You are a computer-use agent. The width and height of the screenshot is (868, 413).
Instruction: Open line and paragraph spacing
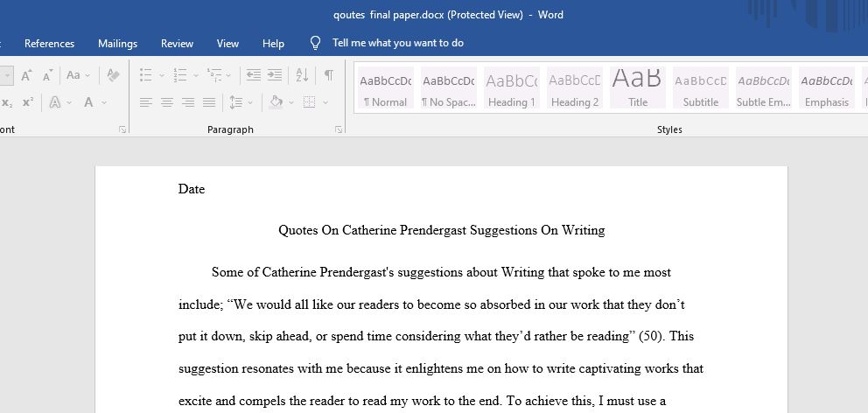click(236, 102)
